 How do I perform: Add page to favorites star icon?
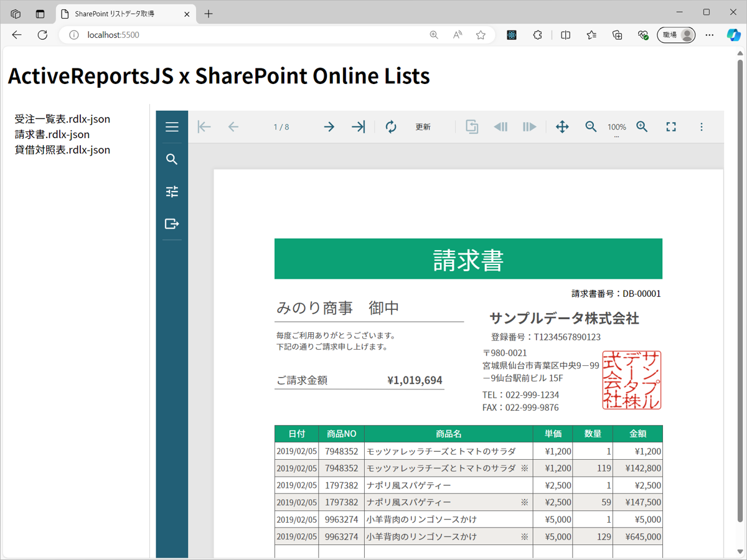coord(481,35)
